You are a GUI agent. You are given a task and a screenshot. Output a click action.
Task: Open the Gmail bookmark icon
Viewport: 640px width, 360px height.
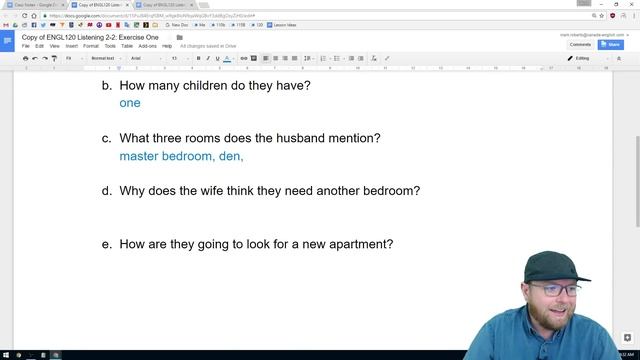[x=6, y=25]
